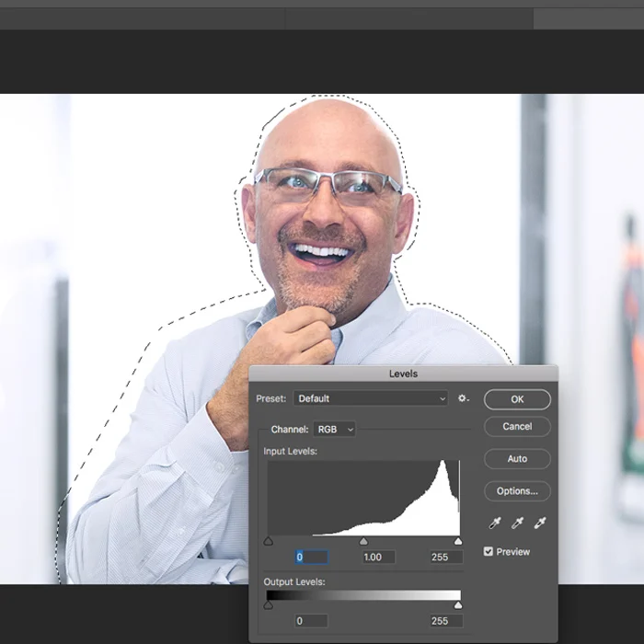Click the output black level slider handle
This screenshot has height=644, width=644.
(269, 605)
